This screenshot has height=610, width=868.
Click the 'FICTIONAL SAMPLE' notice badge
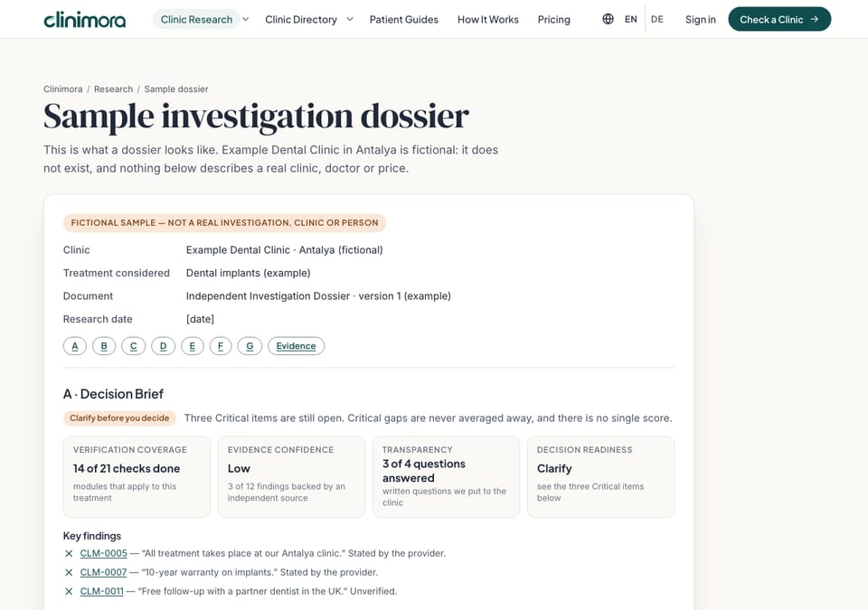(225, 222)
